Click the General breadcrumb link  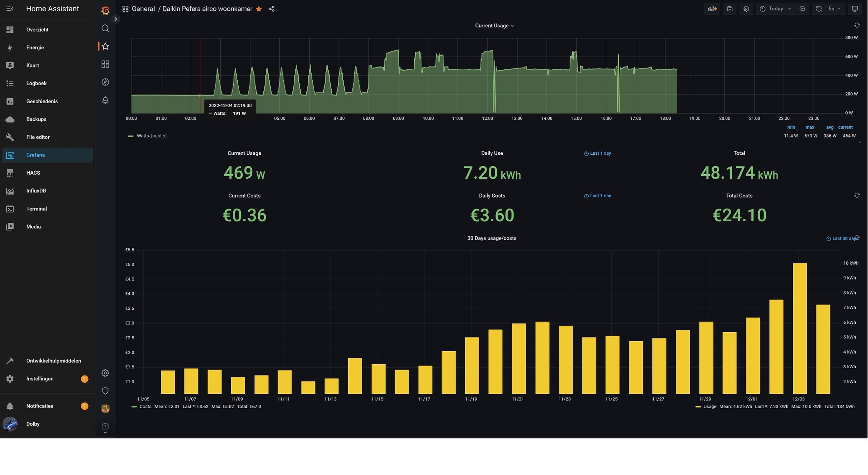tap(143, 9)
